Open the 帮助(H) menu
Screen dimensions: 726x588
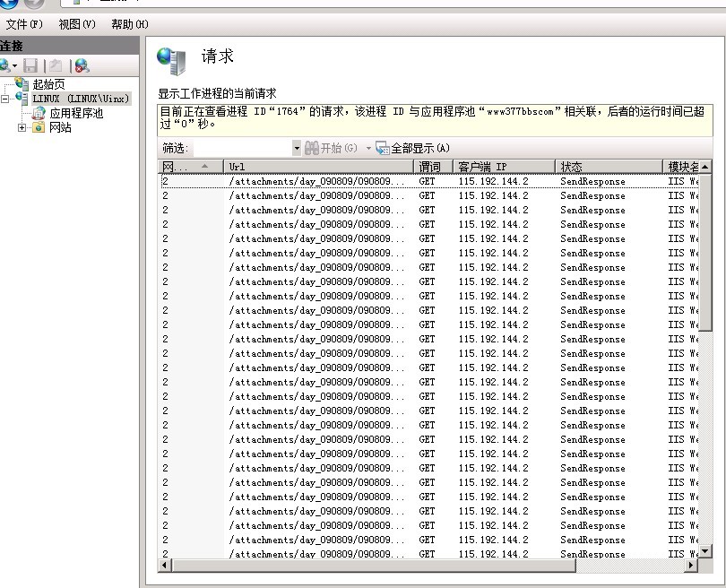[129, 24]
